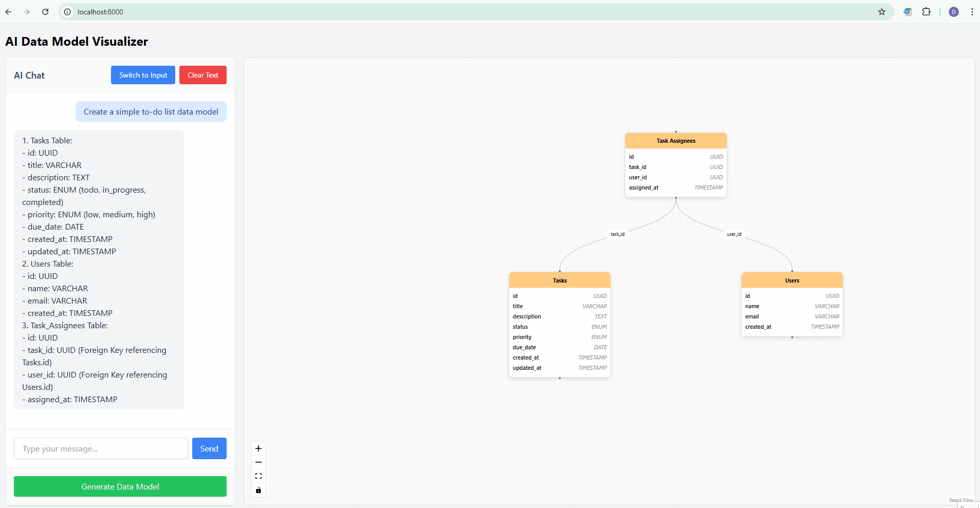Viewport: 980px width, 508px height.
Task: Click the task_id edge label
Action: click(x=617, y=234)
